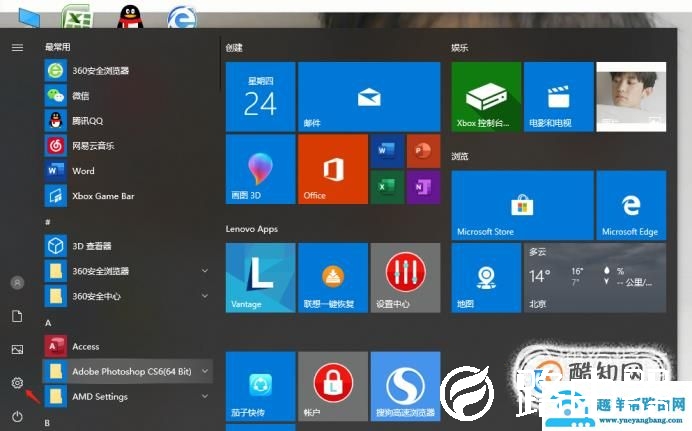Screen dimensions: 692x431
Task: Expand the start menu hamburger button
Action: point(17,47)
